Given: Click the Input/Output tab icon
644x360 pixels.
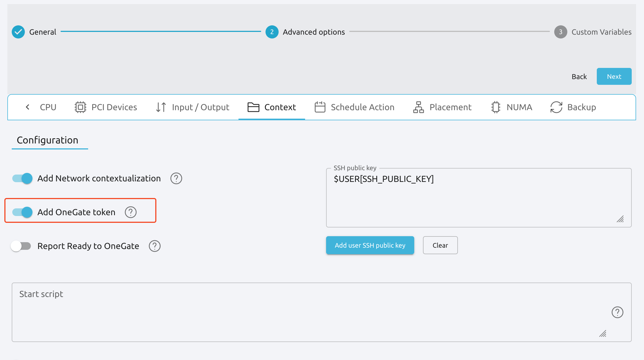Looking at the screenshot, I should pos(160,107).
